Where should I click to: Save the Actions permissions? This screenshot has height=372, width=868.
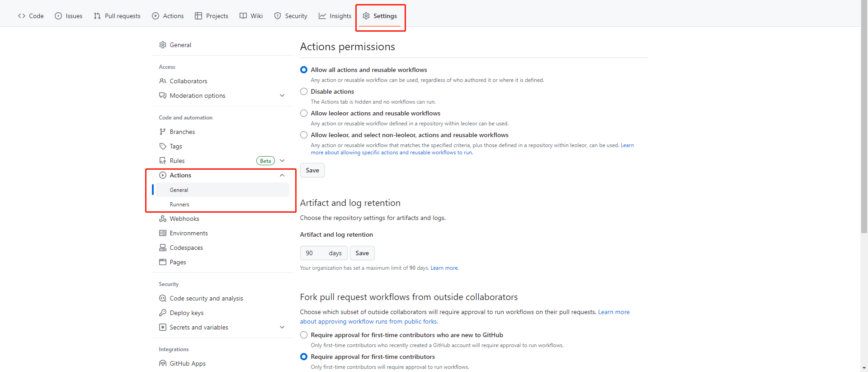point(312,170)
